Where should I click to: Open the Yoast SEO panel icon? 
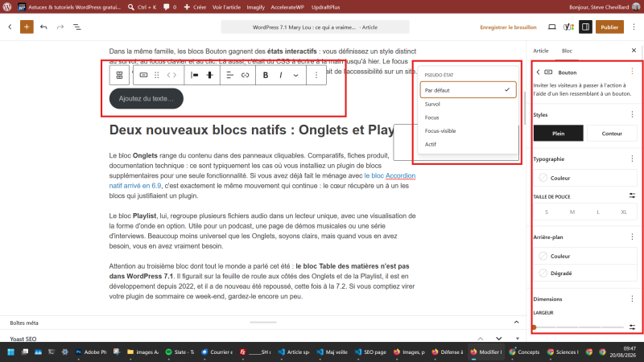tap(568, 27)
